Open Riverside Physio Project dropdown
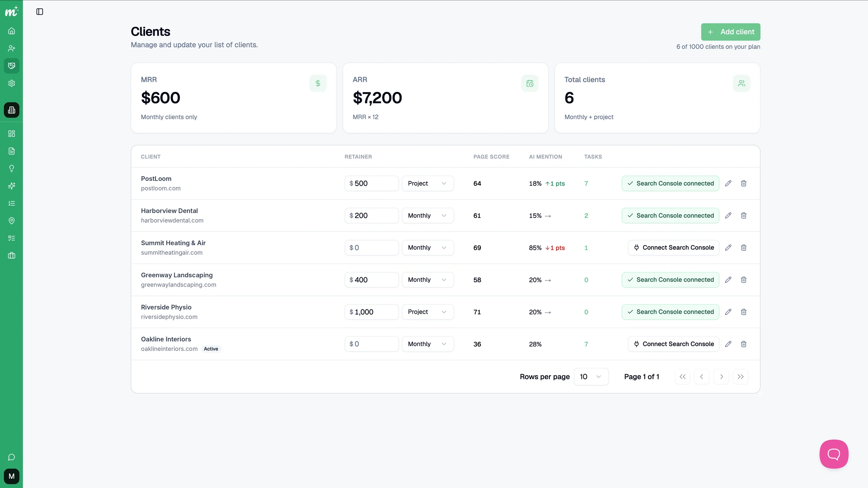Screen dimensions: 868x488 click(x=428, y=312)
